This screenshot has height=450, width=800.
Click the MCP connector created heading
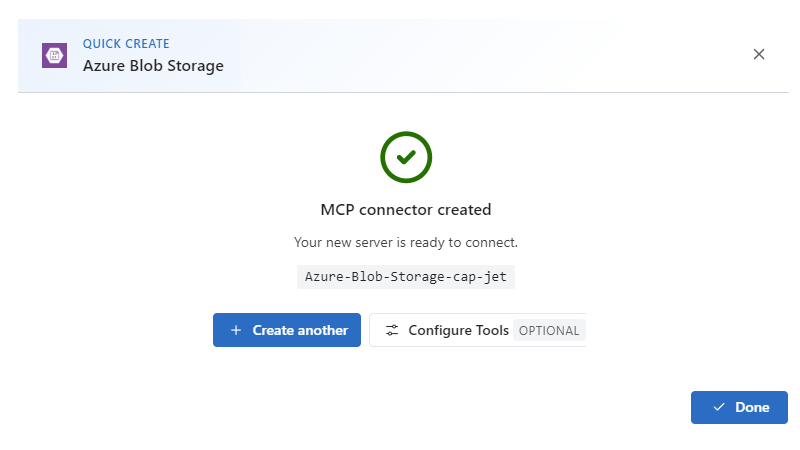point(406,210)
